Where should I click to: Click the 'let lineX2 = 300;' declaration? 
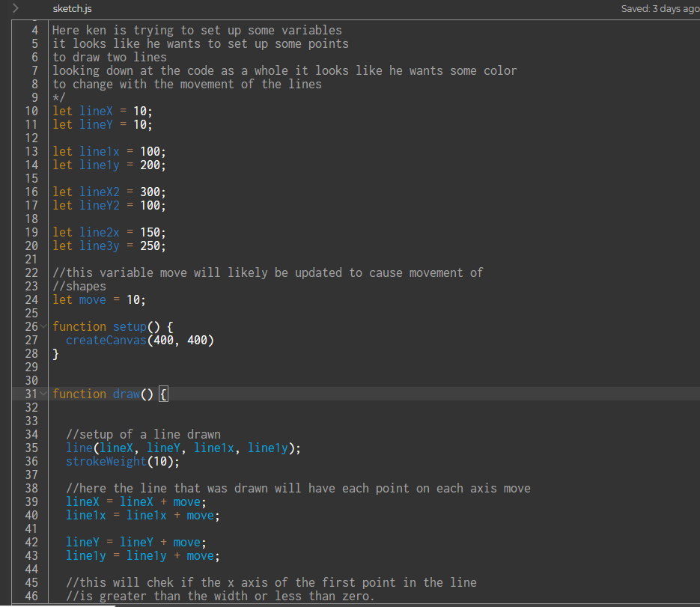(x=109, y=192)
